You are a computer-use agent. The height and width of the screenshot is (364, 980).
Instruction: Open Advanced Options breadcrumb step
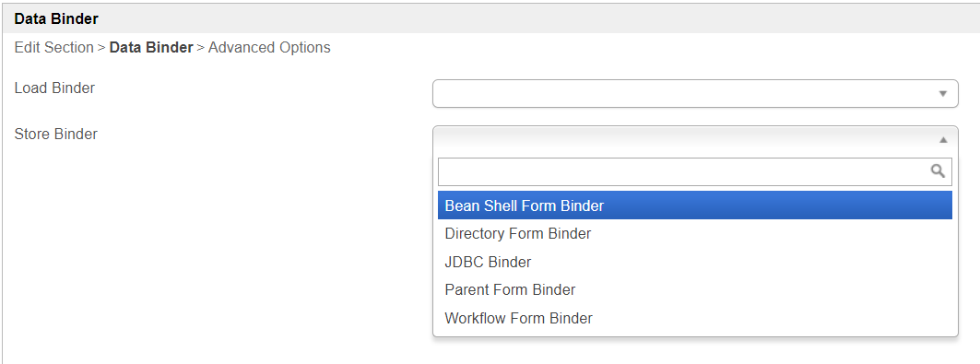coord(269,47)
